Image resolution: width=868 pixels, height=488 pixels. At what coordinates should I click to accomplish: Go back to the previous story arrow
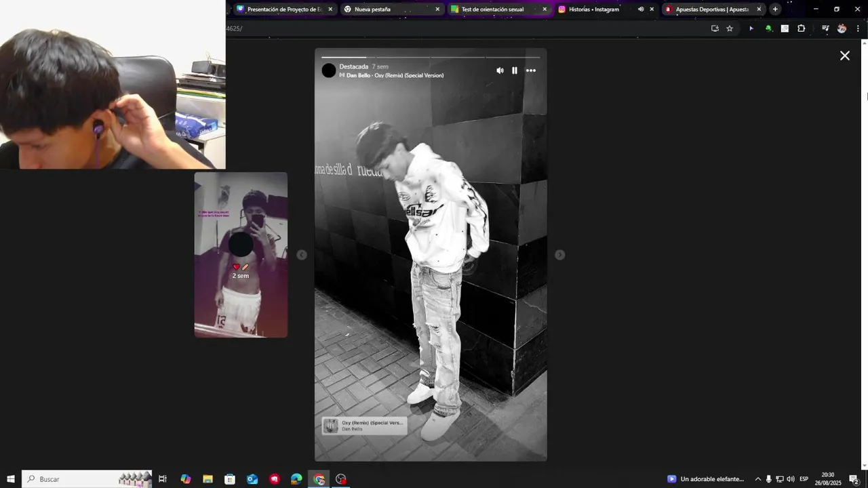tap(302, 255)
